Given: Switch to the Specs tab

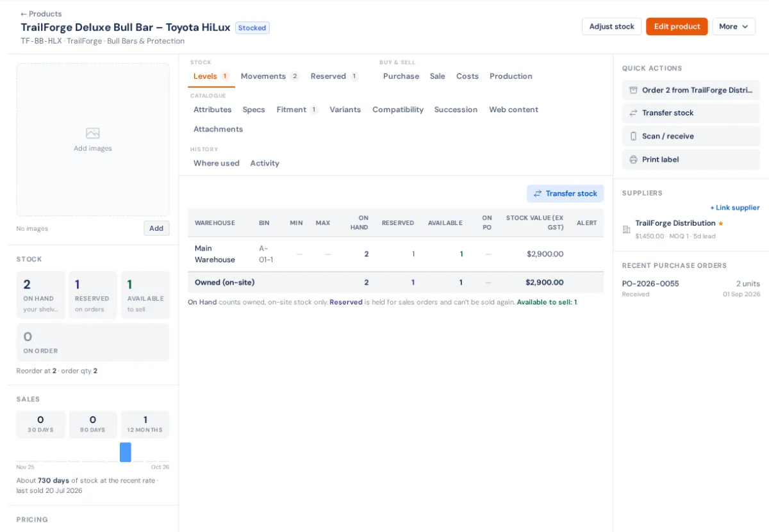Looking at the screenshot, I should tap(254, 110).
